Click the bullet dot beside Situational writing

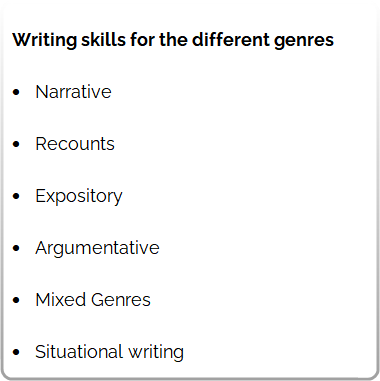(x=16, y=352)
